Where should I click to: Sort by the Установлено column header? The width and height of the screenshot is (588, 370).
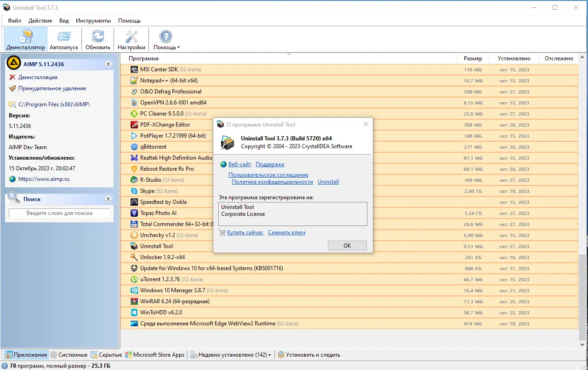tap(514, 58)
